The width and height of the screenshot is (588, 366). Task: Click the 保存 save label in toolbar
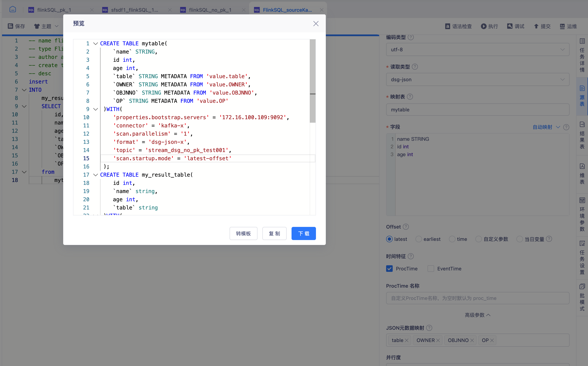click(x=20, y=26)
